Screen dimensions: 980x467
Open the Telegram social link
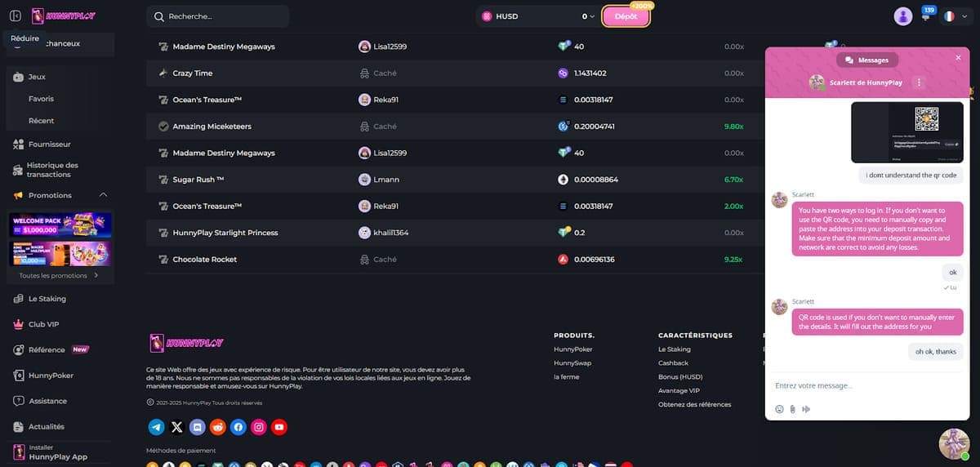[x=157, y=426]
